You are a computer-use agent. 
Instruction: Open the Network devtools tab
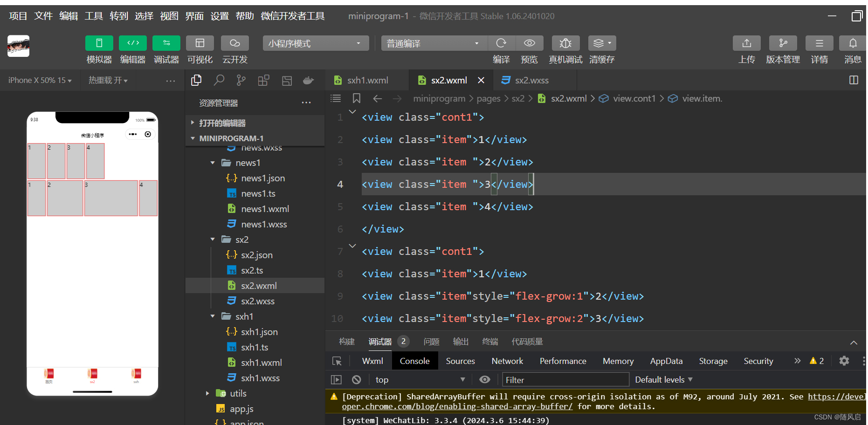click(507, 361)
